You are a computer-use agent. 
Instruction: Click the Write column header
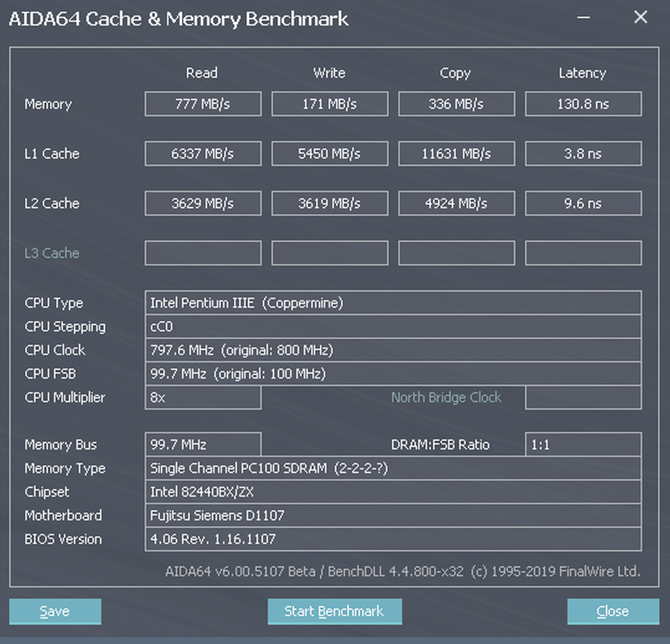[329, 73]
